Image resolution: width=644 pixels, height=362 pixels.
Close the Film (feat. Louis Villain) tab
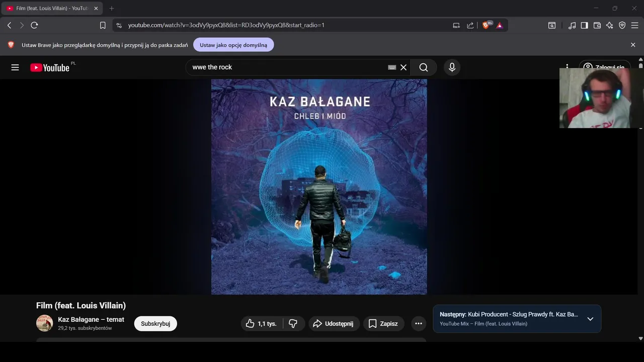click(96, 9)
